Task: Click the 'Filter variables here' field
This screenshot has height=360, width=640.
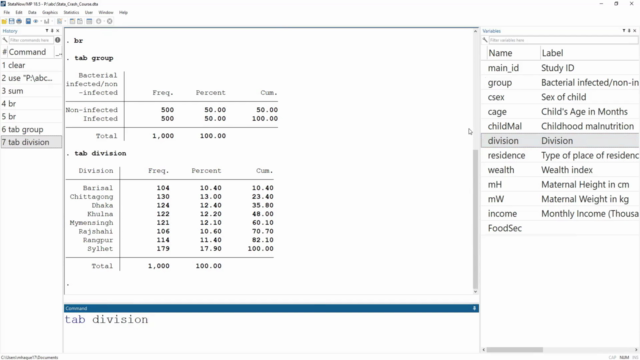Action: pos(563,40)
